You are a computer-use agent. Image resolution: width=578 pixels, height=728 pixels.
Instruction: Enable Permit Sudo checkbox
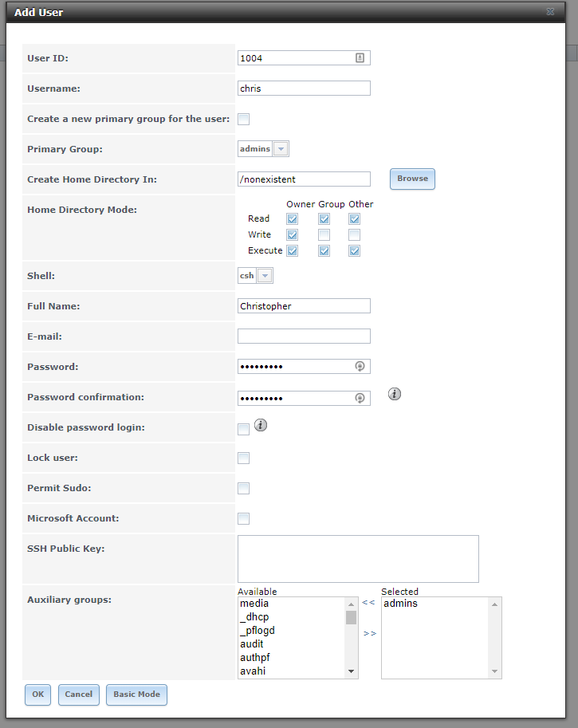click(244, 488)
